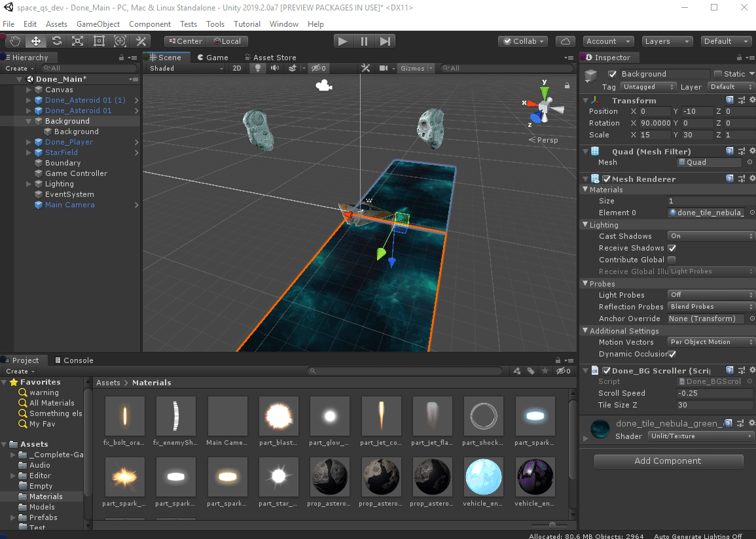Screen dimensions: 756x539
Task: Click the scene orientation gizmo cube
Action: pyautogui.click(x=544, y=106)
